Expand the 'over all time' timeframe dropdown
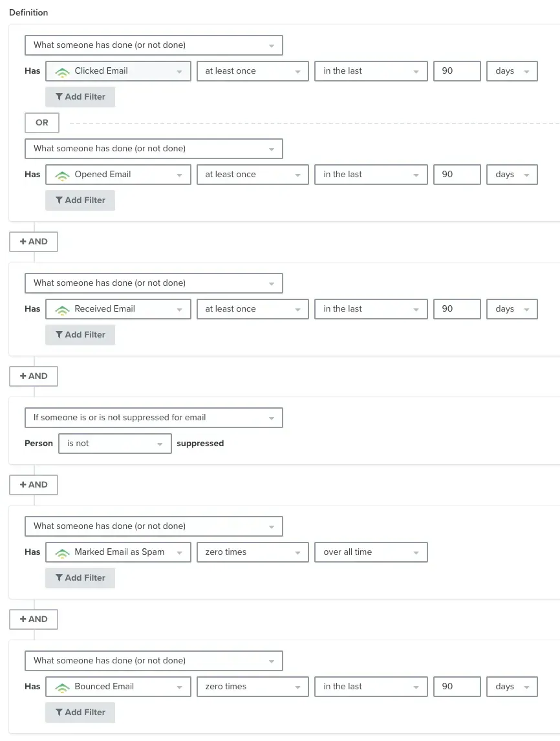Image resolution: width=560 pixels, height=741 pixels. point(371,552)
